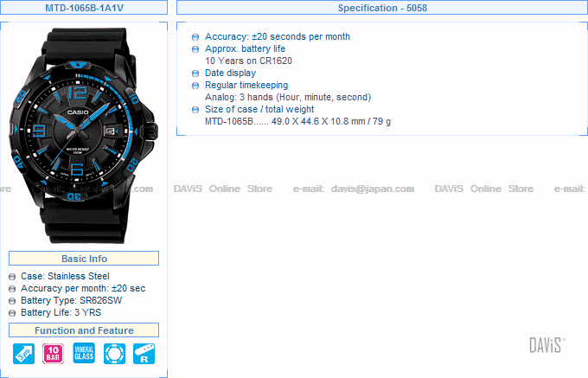Click the bullet beside Battery Type

pos(12,301)
